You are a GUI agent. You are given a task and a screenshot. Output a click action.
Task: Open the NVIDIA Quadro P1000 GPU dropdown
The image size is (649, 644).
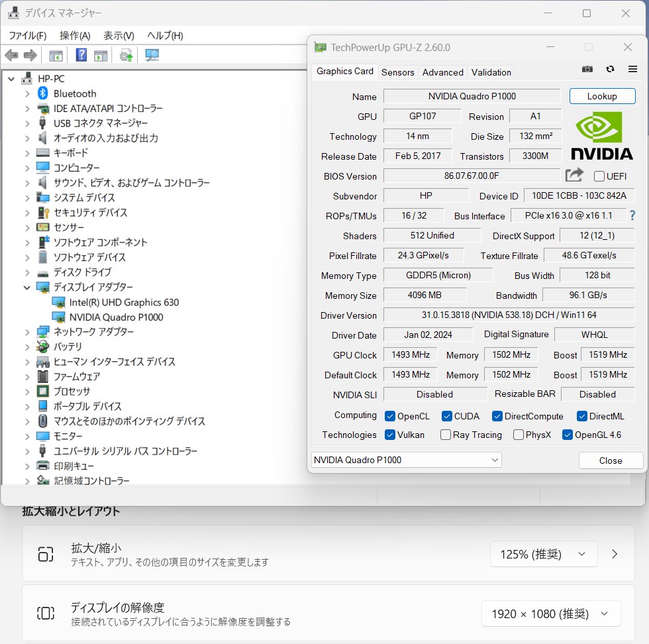point(406,460)
